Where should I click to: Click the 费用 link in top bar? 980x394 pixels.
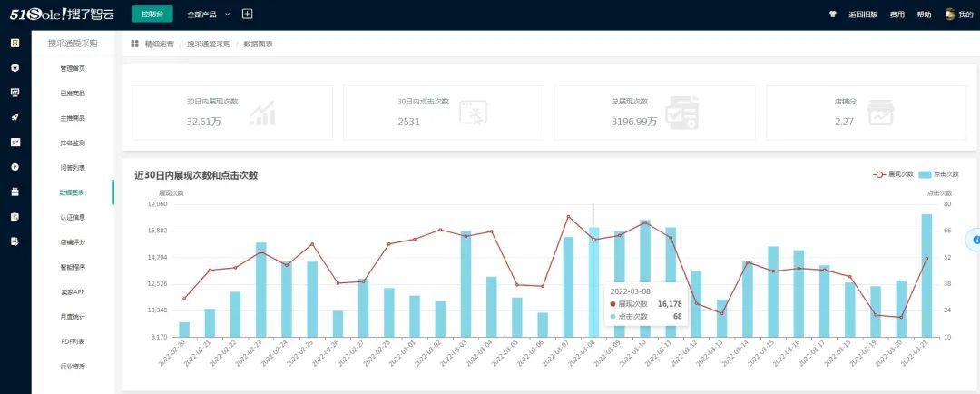897,15
